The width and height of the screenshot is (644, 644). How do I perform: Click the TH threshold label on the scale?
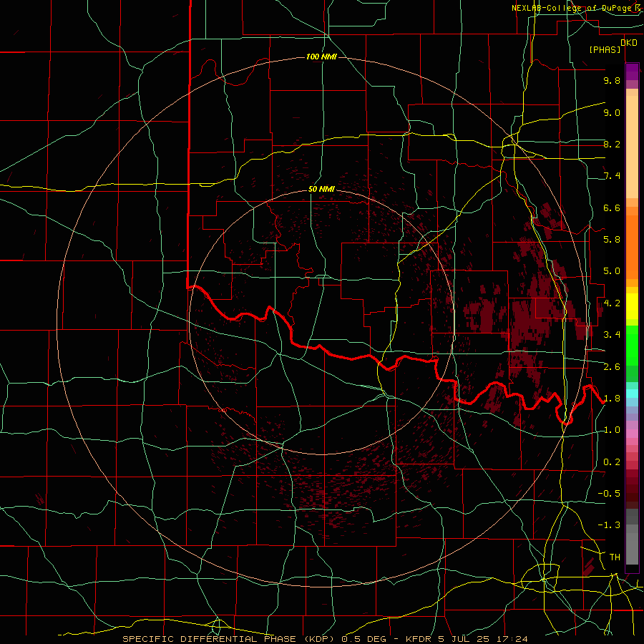click(615, 557)
